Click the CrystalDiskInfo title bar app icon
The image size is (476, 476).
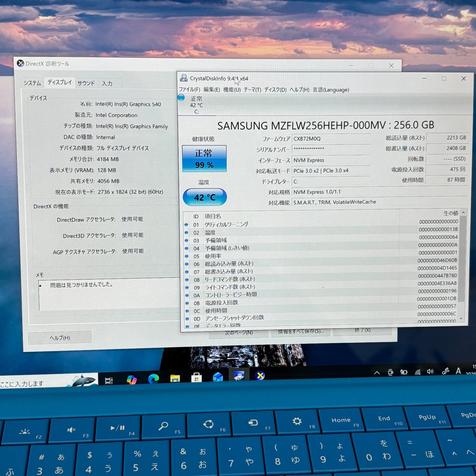pyautogui.click(x=183, y=78)
